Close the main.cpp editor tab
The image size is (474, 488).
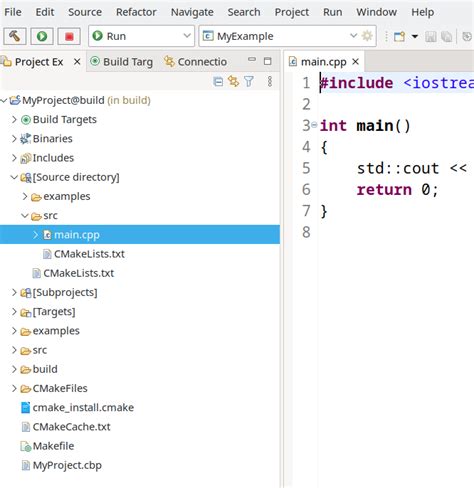[x=356, y=61]
